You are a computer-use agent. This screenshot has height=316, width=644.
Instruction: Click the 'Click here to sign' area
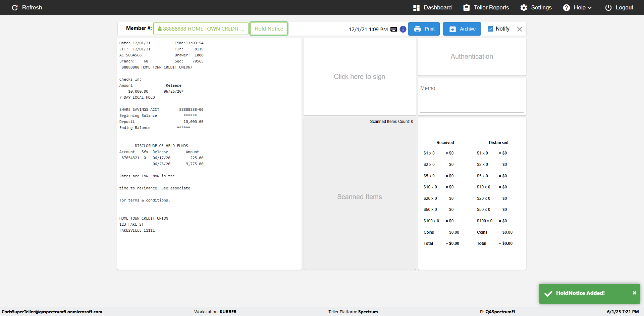pyautogui.click(x=360, y=77)
